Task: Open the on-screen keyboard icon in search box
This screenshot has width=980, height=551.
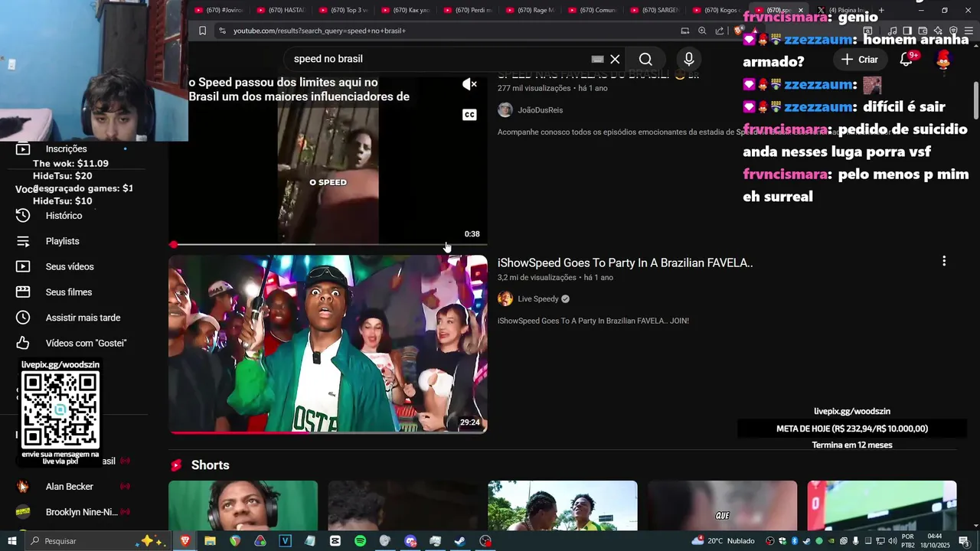Action: (597, 59)
